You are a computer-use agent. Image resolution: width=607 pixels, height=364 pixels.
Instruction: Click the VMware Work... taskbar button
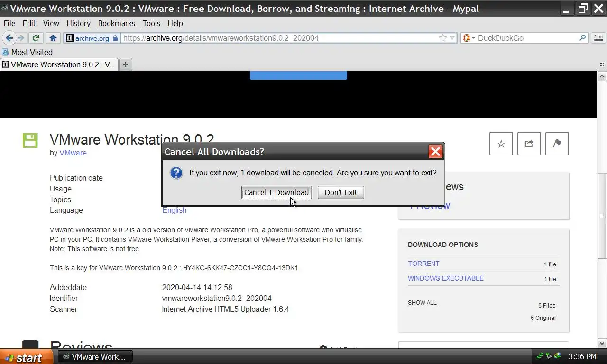coord(95,357)
